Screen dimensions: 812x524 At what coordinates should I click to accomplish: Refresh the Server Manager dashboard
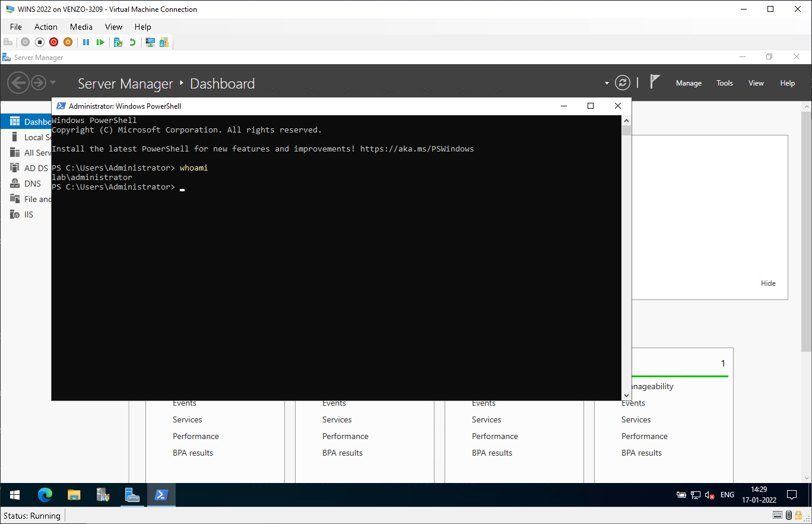pos(622,83)
